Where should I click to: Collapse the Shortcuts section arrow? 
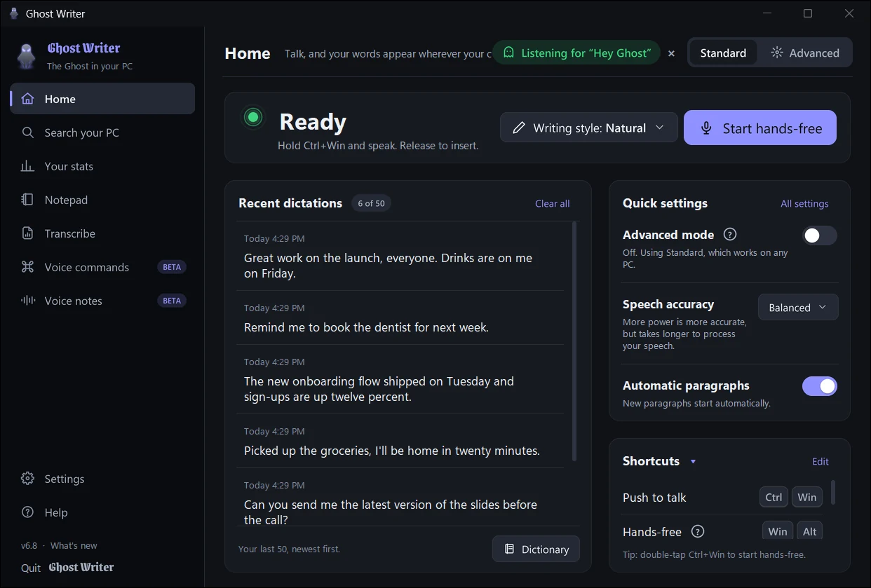pyautogui.click(x=693, y=461)
